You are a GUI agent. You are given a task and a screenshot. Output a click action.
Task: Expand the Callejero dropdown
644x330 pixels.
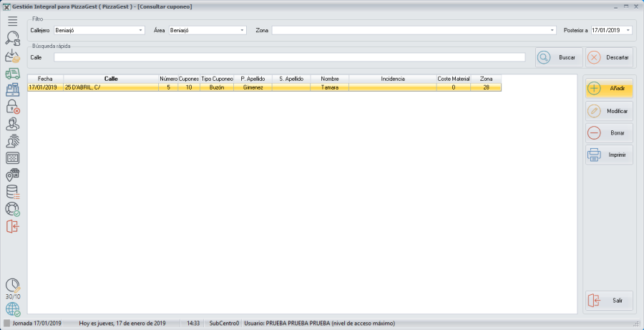tap(141, 31)
